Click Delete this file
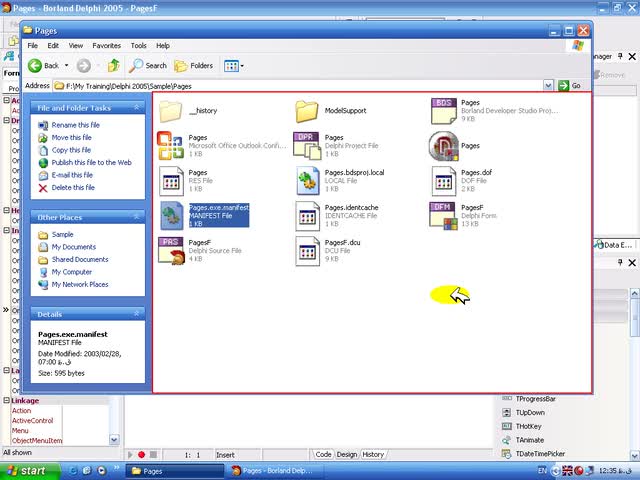The height and width of the screenshot is (480, 640). (73, 188)
